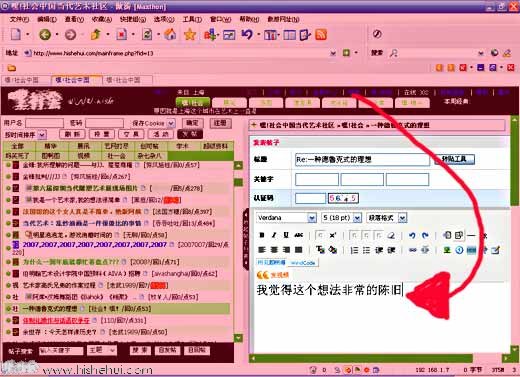
Task: Expand the save Cookie dropdown
Action: [171, 123]
